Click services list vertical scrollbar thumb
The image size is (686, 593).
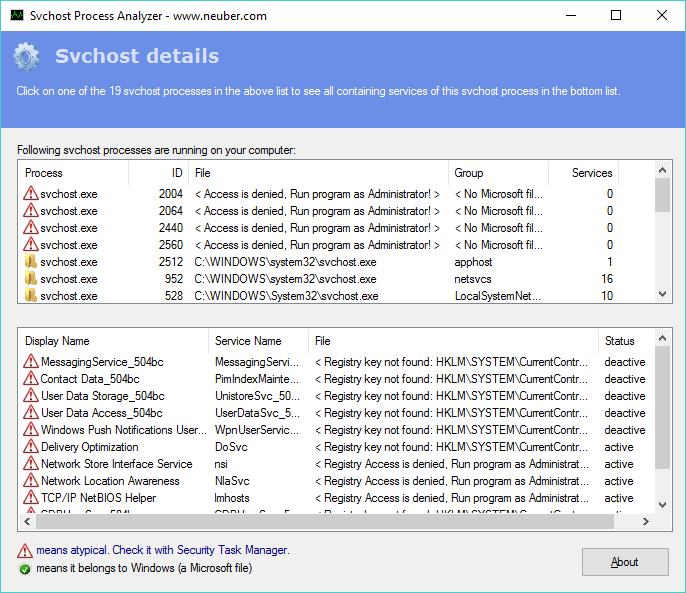pyautogui.click(x=662, y=407)
